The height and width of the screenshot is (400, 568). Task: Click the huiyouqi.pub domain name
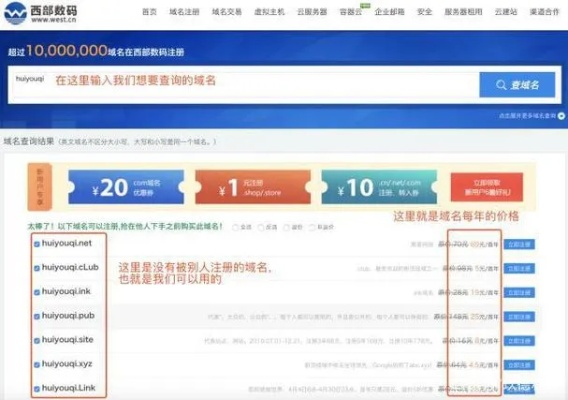click(x=68, y=316)
